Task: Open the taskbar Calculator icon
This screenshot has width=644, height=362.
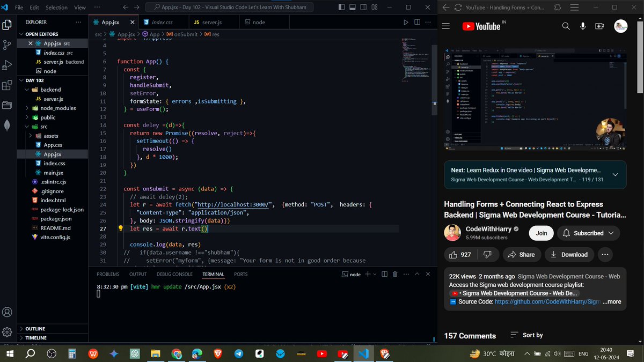Action: [x=72, y=354]
